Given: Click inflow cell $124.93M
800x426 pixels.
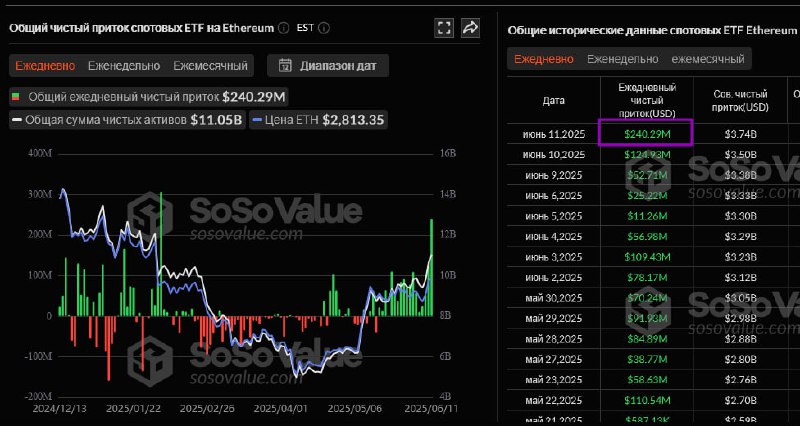Looking at the screenshot, I should (x=647, y=155).
